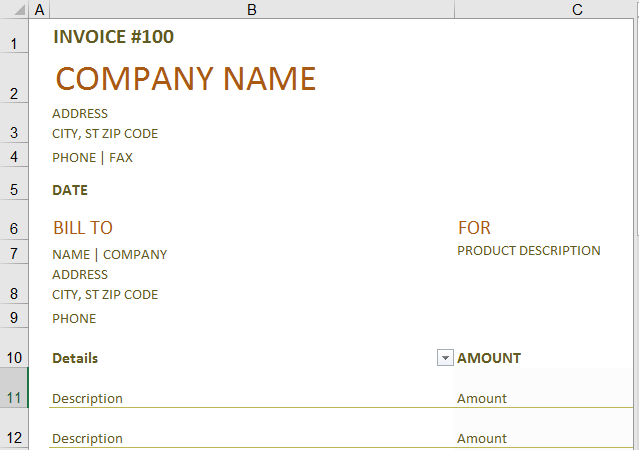The height and width of the screenshot is (450, 639).
Task: Select row 11 header
Action: (14, 397)
